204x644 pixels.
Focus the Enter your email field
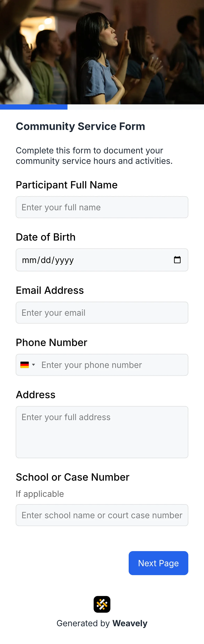click(102, 312)
